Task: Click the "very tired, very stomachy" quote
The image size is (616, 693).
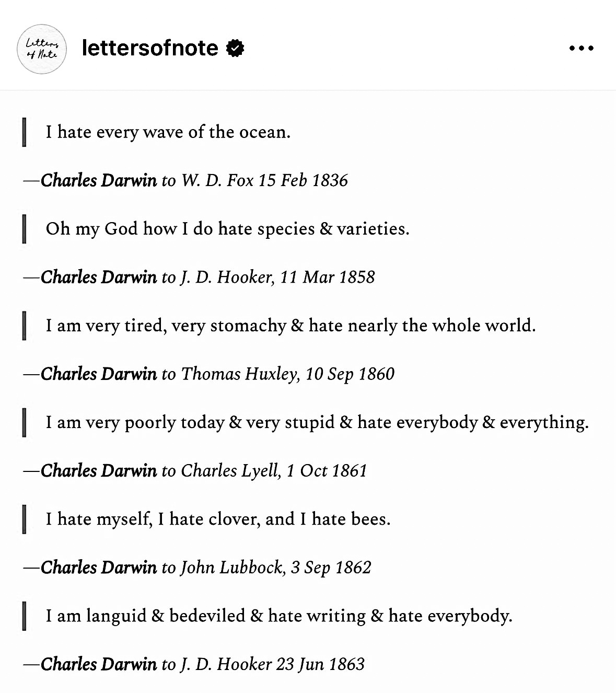Action: [x=290, y=325]
